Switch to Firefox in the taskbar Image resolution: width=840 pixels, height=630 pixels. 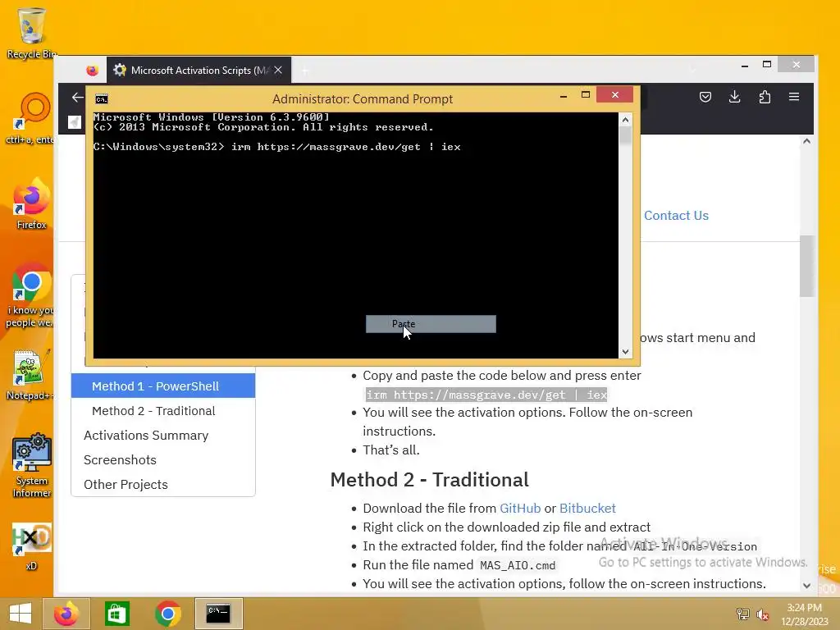click(x=66, y=614)
